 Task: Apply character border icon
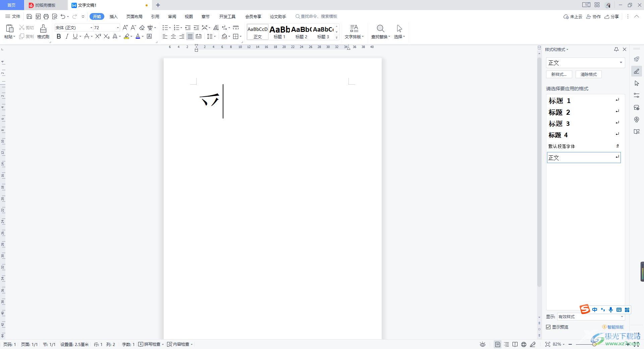[x=149, y=36]
